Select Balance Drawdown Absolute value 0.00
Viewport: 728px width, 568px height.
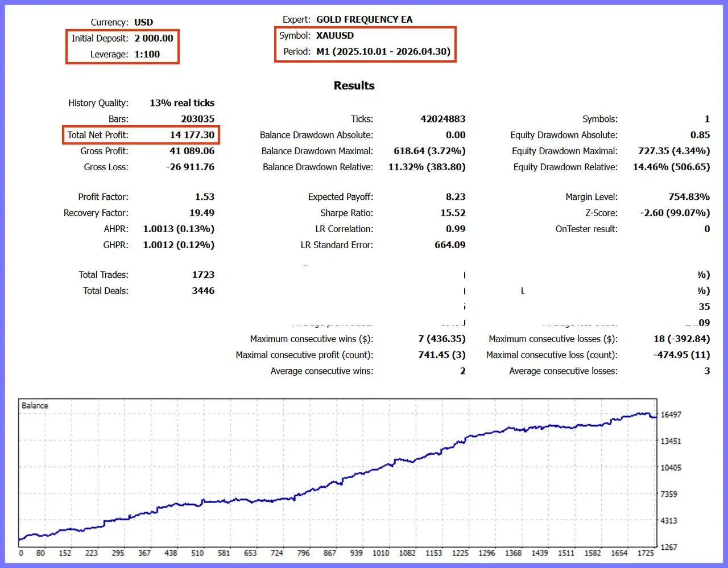[456, 135]
